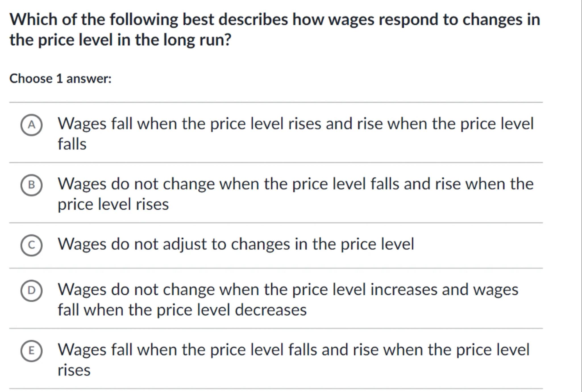This screenshot has width=582, height=392.
Task: Click the word 'falls' ending option A
Action: 72,144
